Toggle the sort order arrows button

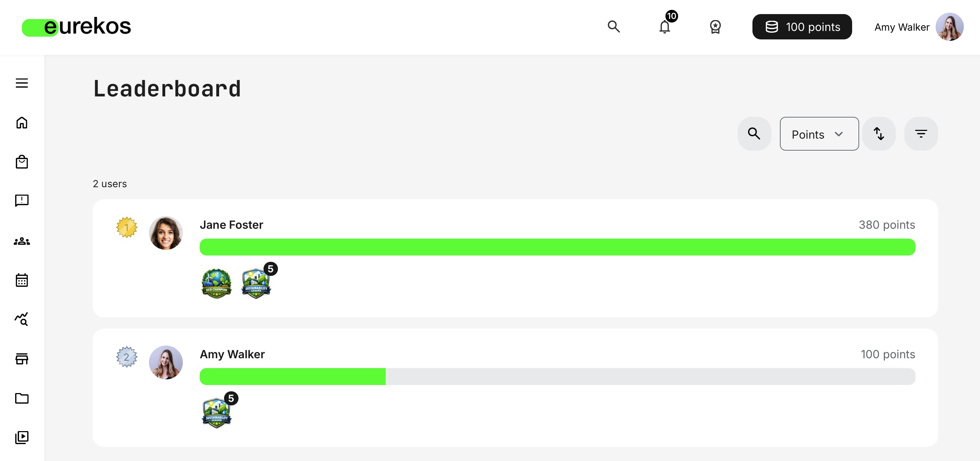(x=879, y=134)
